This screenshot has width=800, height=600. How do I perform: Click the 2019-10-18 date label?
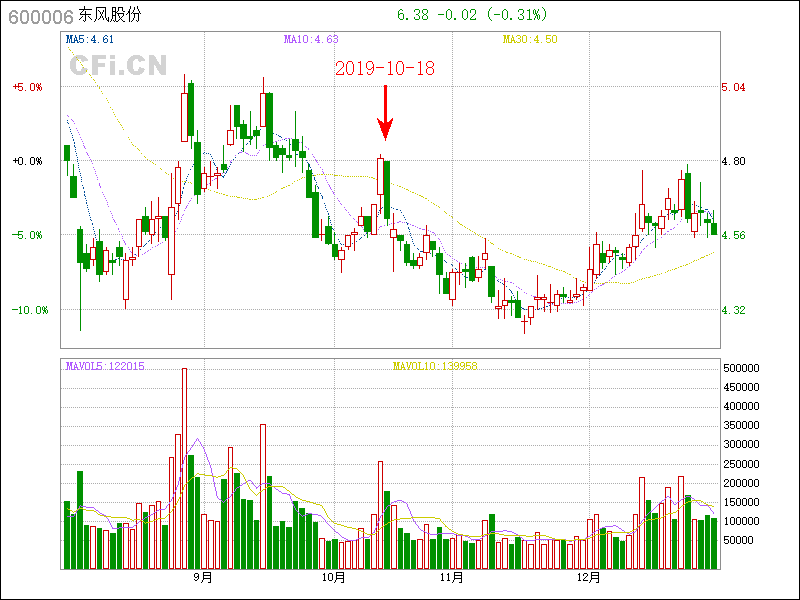tap(385, 68)
